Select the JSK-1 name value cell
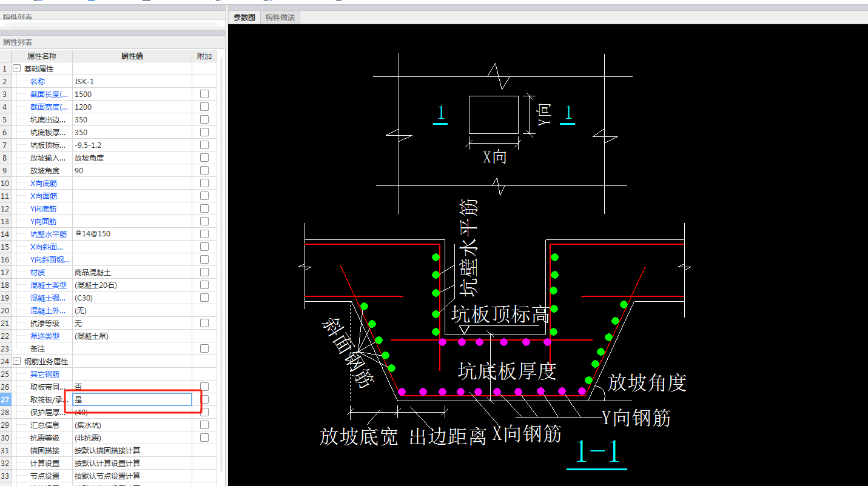This screenshot has width=868, height=486. pos(132,81)
